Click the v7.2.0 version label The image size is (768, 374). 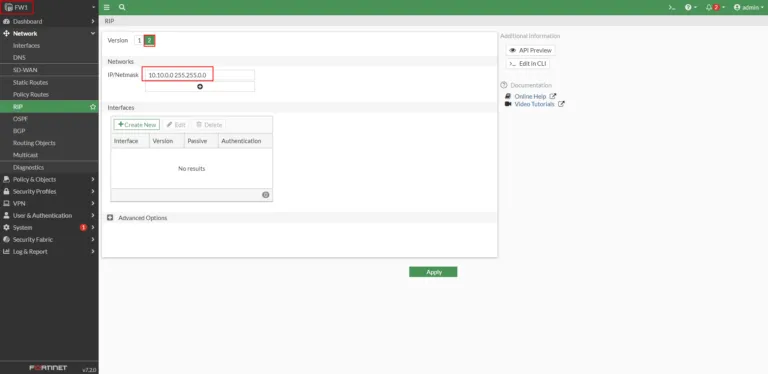(x=89, y=370)
